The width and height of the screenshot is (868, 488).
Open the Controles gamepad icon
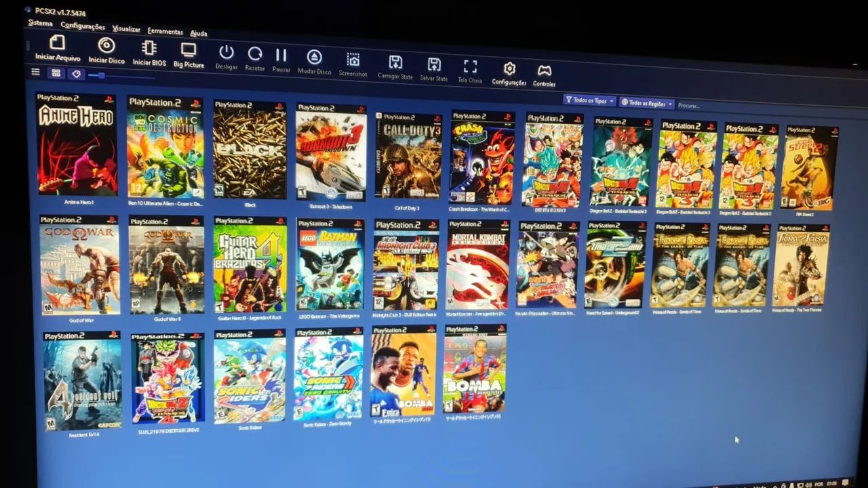[x=544, y=70]
